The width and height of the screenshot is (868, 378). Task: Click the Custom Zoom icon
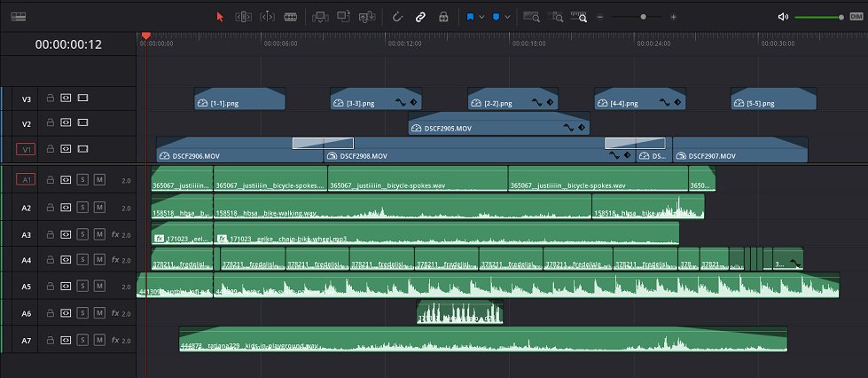click(579, 17)
